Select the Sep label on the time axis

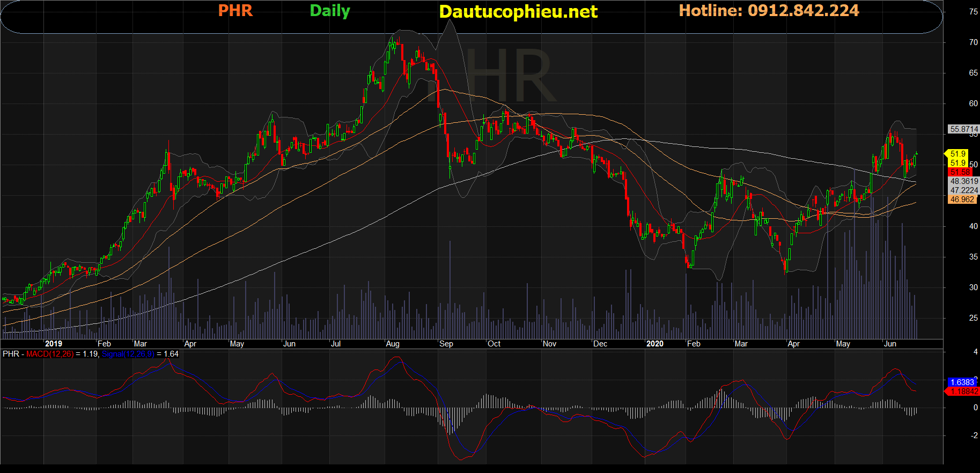coord(446,344)
